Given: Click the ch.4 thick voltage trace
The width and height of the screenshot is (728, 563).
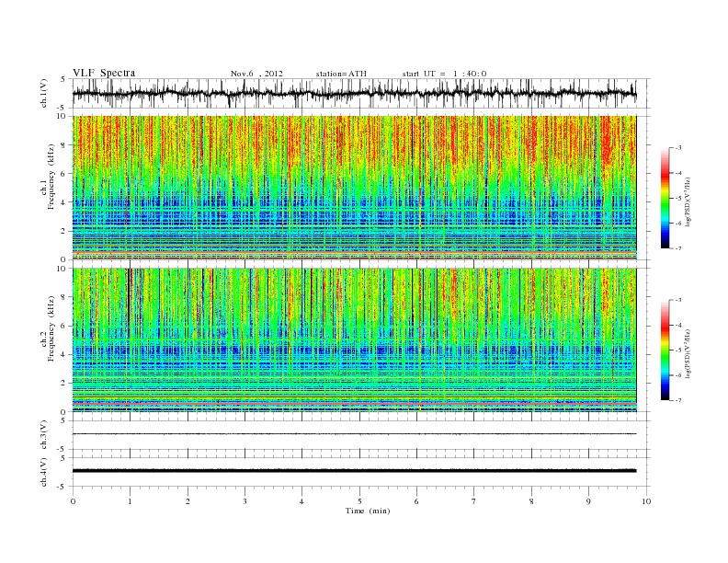Looking at the screenshot, I should (x=355, y=471).
